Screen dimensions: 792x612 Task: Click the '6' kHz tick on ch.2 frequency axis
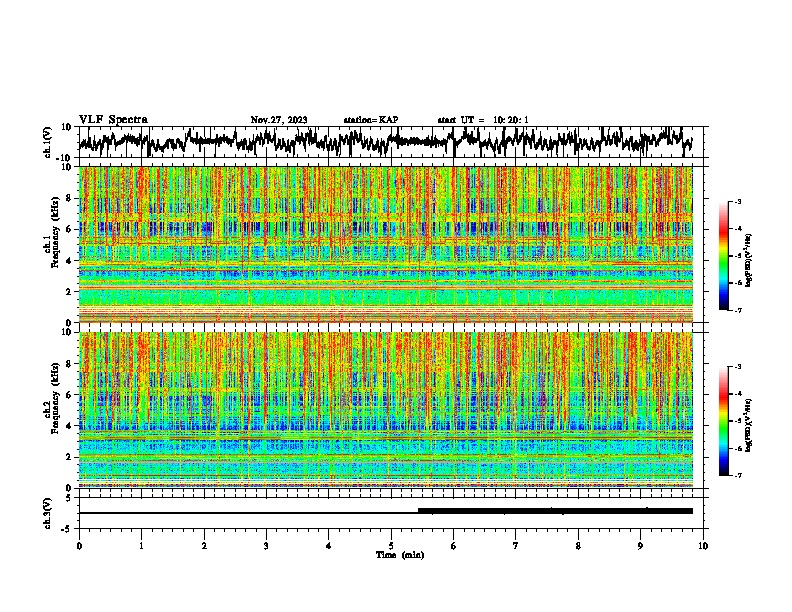click(x=70, y=395)
